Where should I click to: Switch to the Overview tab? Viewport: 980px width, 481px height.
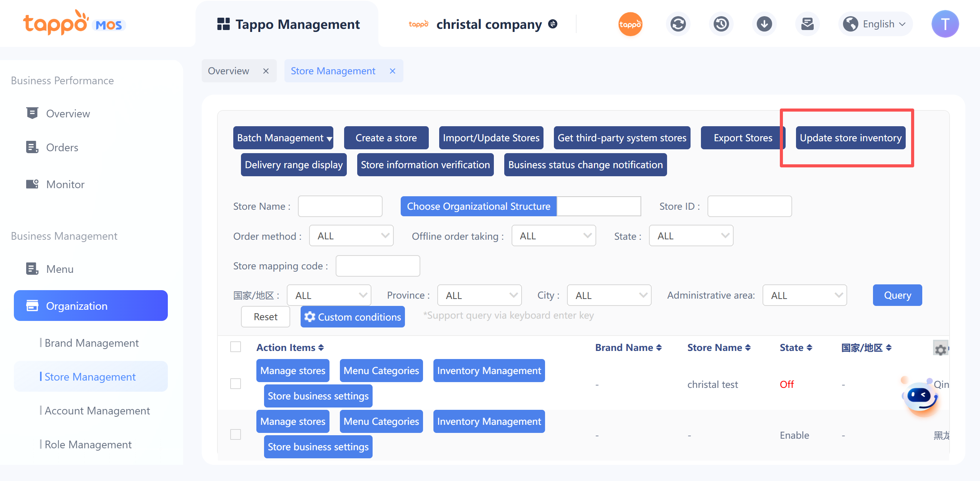pos(229,71)
